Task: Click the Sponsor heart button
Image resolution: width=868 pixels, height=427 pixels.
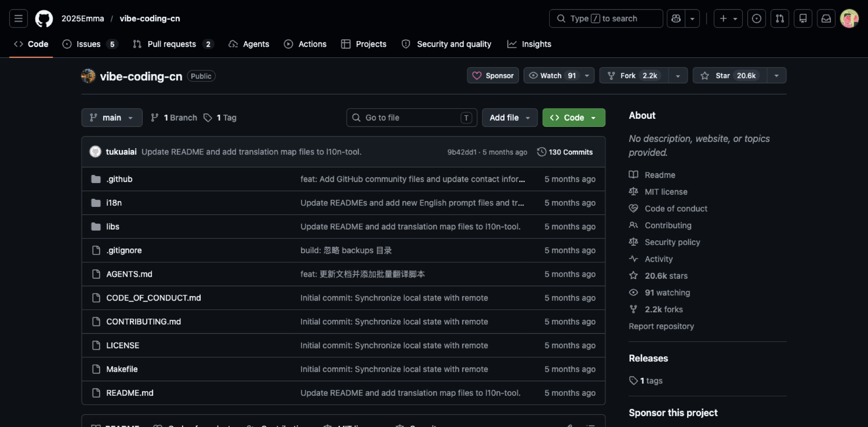Action: pos(493,75)
